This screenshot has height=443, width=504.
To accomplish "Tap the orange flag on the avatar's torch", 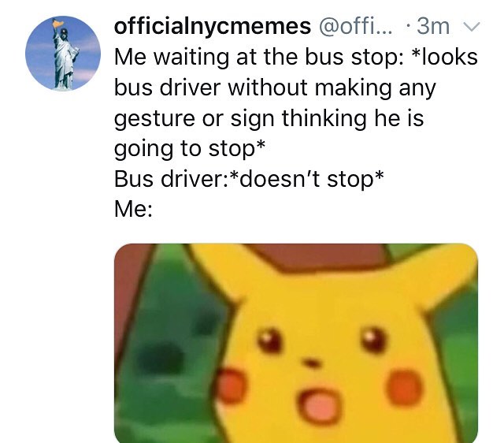I will (x=57, y=23).
